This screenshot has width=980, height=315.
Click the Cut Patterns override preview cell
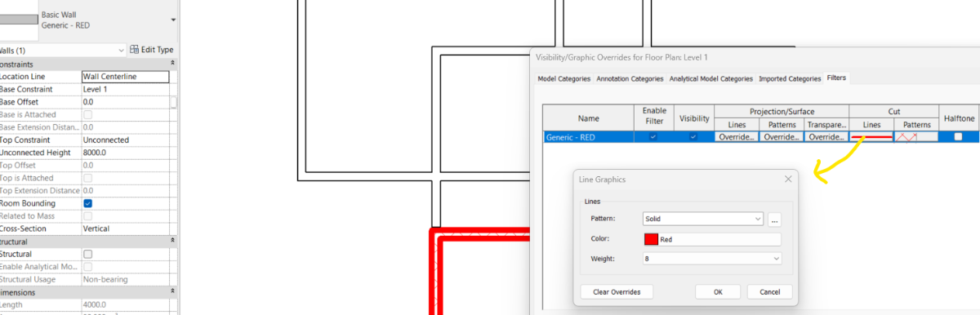[x=916, y=137]
